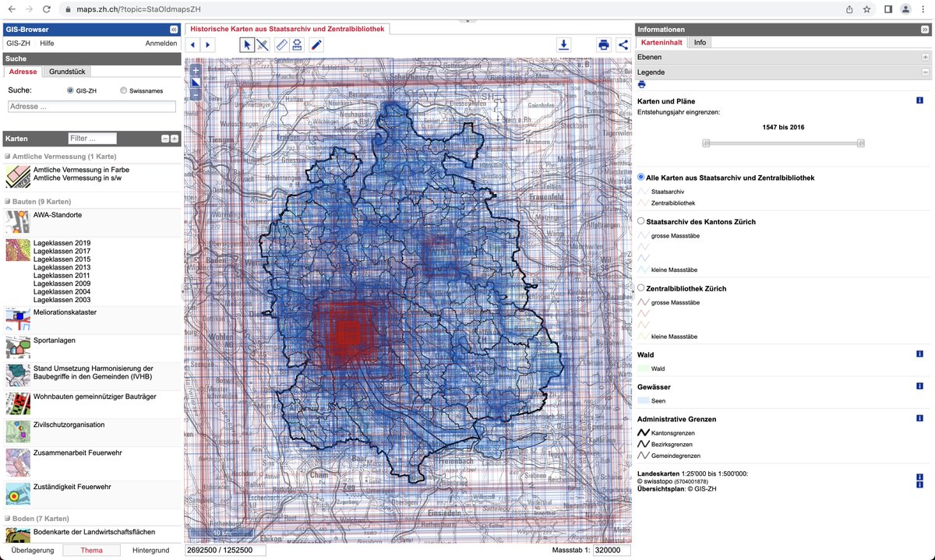935x560 pixels.
Task: Print map using toolbar printer icon
Action: pyautogui.click(x=603, y=45)
